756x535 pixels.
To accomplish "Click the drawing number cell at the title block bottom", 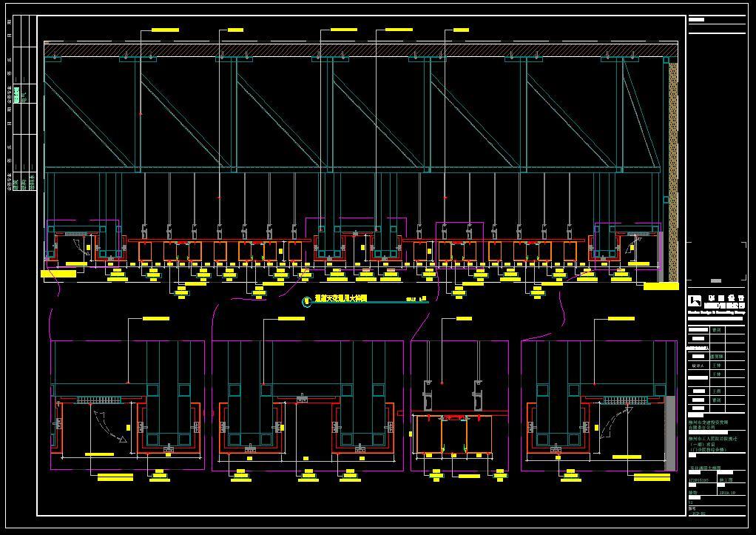I will point(698,514).
